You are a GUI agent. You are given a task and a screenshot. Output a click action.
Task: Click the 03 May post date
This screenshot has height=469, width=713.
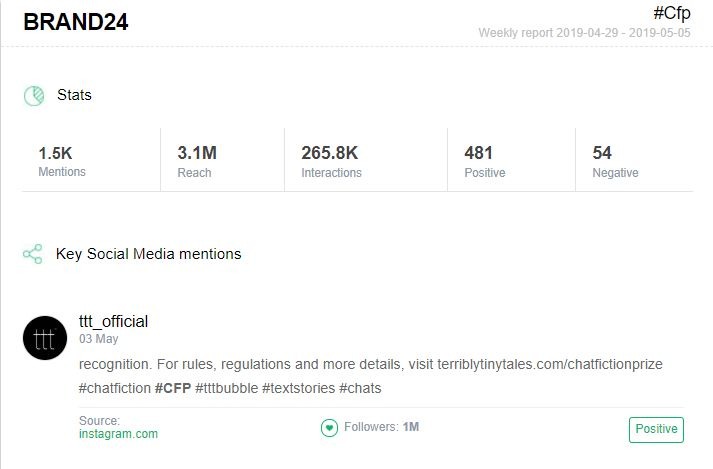[98, 339]
